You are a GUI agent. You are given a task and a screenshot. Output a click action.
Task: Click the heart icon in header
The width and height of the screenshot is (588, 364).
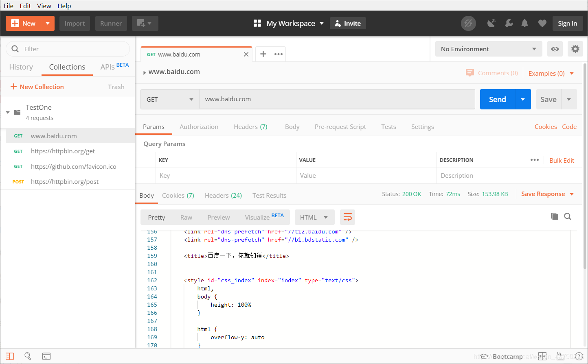pos(542,23)
